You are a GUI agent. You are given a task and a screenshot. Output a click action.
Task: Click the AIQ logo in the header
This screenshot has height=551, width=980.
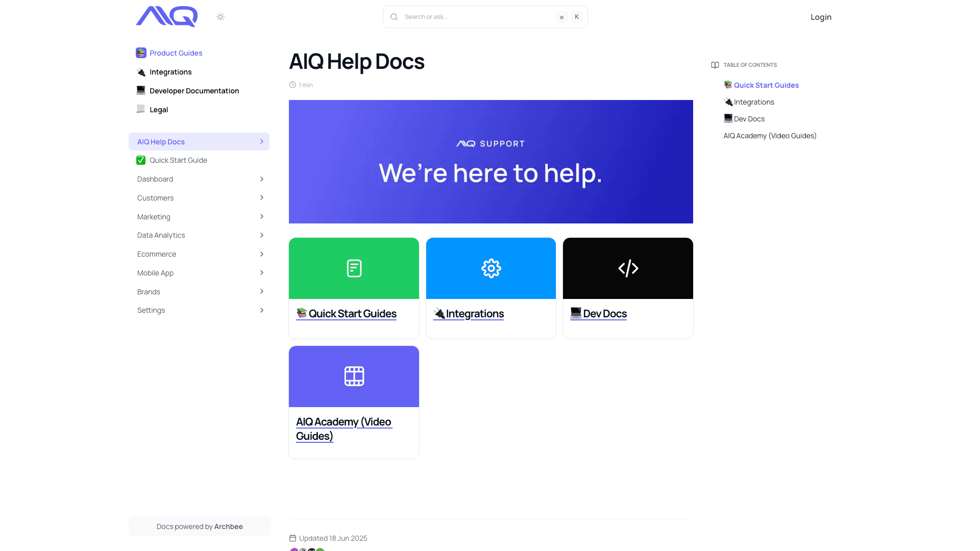point(166,16)
